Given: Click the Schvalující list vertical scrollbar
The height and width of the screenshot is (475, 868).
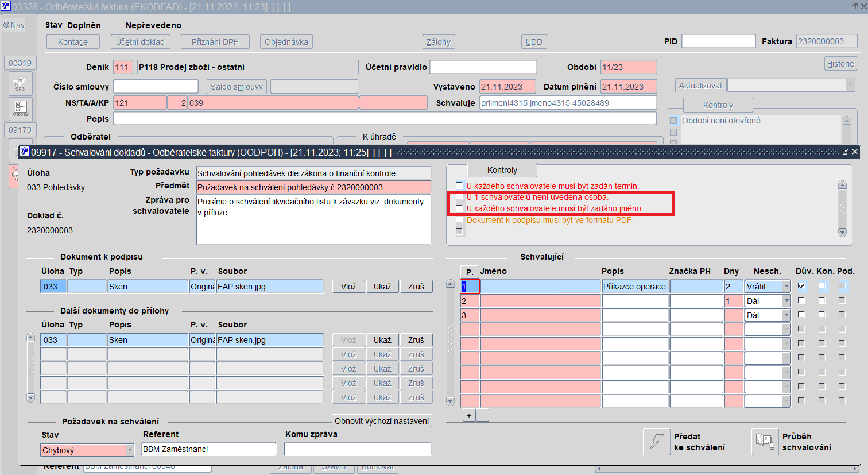Looking at the screenshot, I should 451,342.
